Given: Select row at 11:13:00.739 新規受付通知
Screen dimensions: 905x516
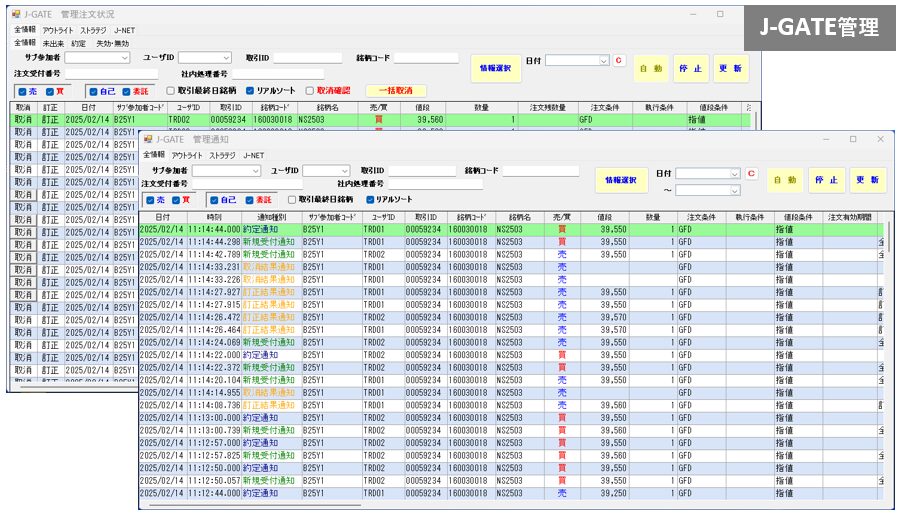Looking at the screenshot, I should coord(511,430).
